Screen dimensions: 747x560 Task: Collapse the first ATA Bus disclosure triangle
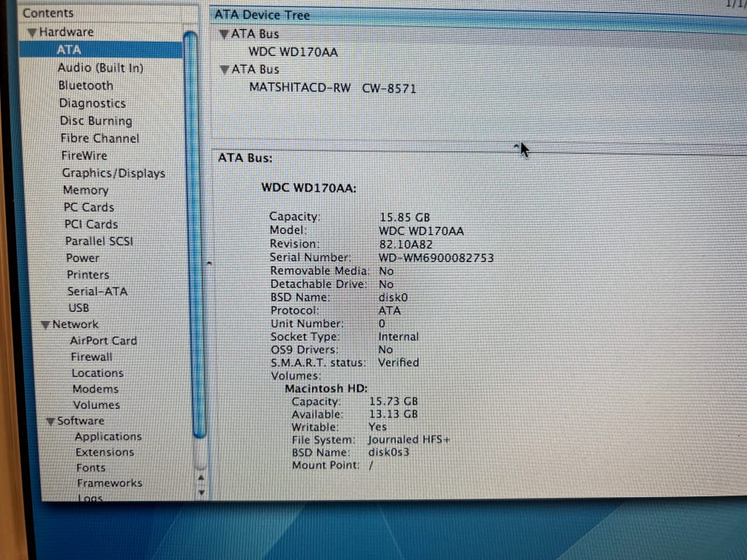coord(224,34)
